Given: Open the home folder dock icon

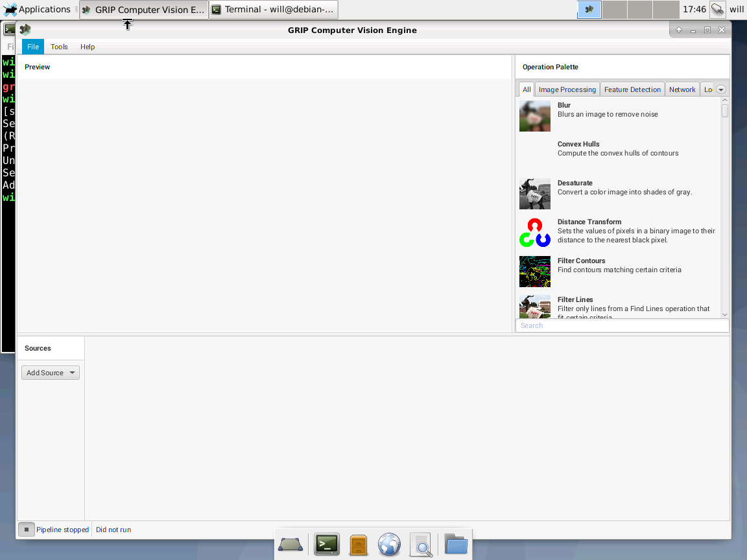Looking at the screenshot, I should point(456,544).
